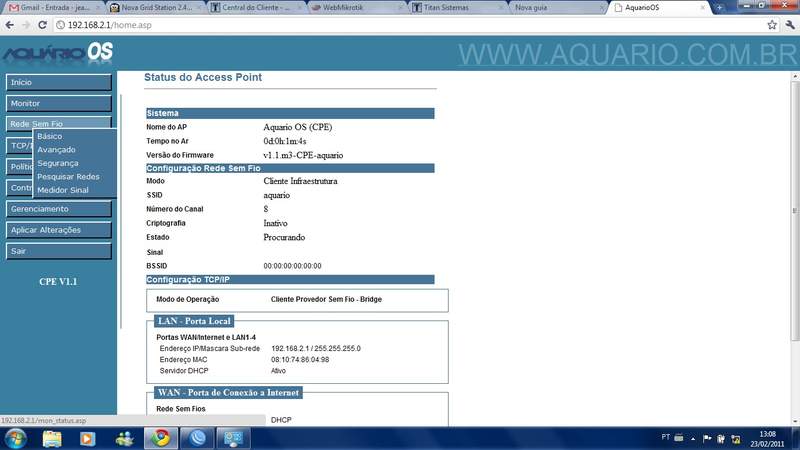Image resolution: width=800 pixels, height=450 pixels.
Task: Click Cliente Provedor Sem Fio - Bridge text
Action: click(x=326, y=299)
